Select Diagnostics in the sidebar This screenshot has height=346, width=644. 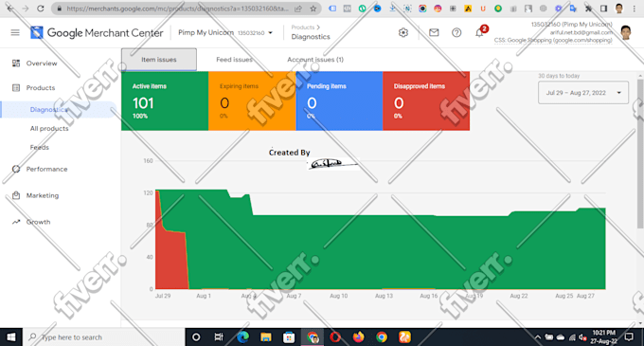pyautogui.click(x=59, y=110)
